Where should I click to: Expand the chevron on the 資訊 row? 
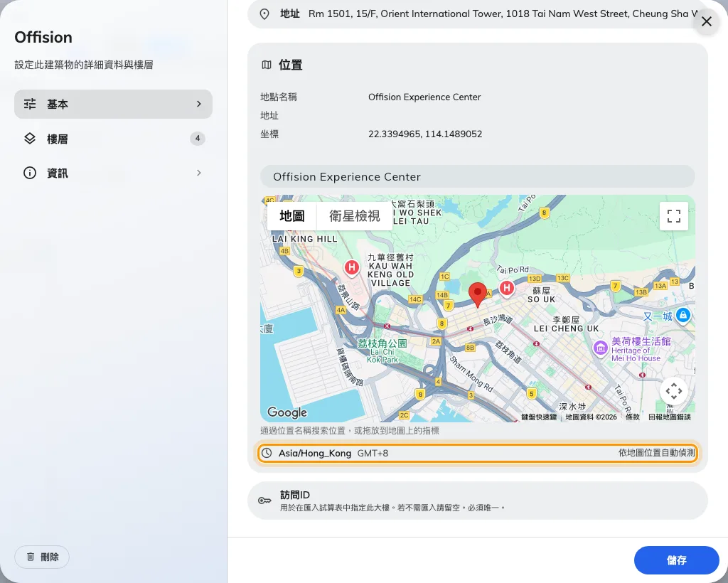[x=199, y=173]
